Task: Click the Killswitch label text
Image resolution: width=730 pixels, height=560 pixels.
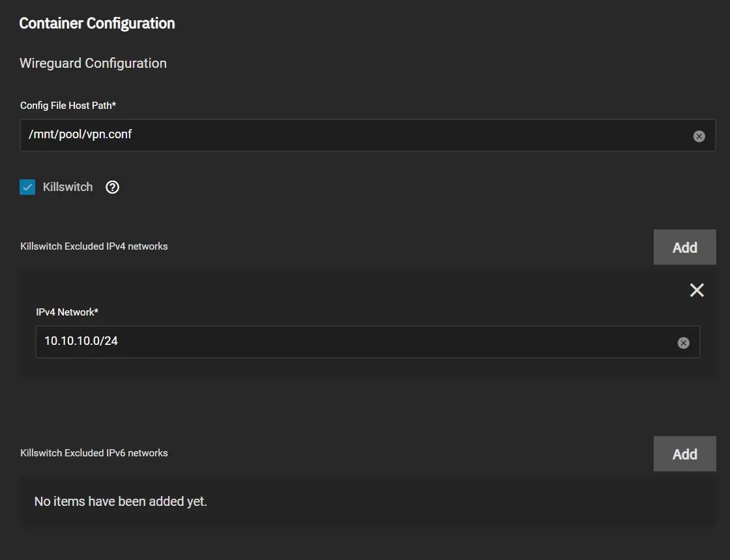Action: tap(68, 187)
